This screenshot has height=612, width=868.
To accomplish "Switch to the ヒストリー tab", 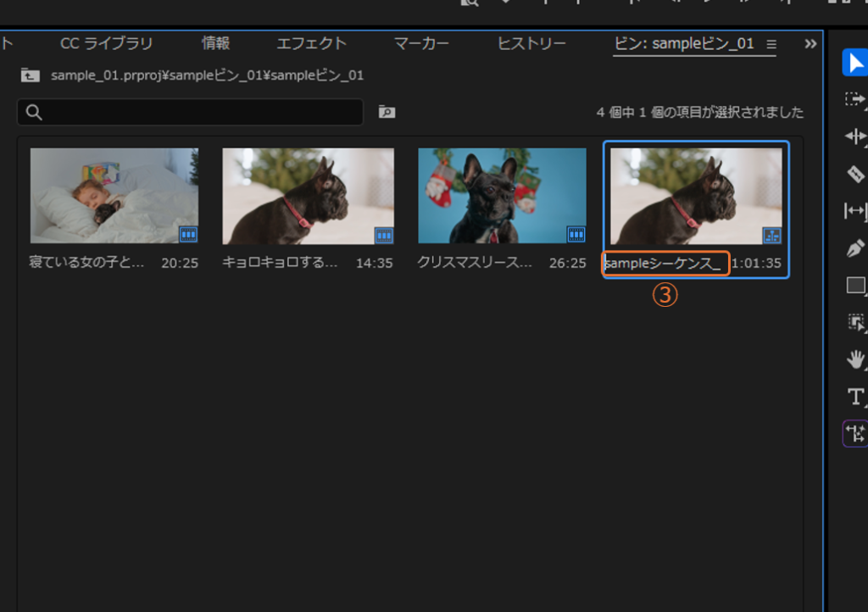I will (531, 44).
